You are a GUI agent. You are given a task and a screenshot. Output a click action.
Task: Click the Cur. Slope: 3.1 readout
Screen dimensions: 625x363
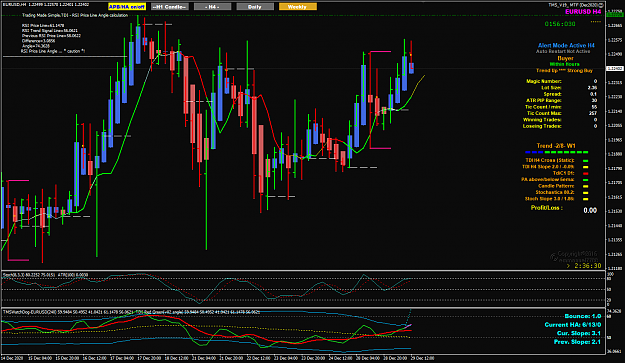[579, 333]
